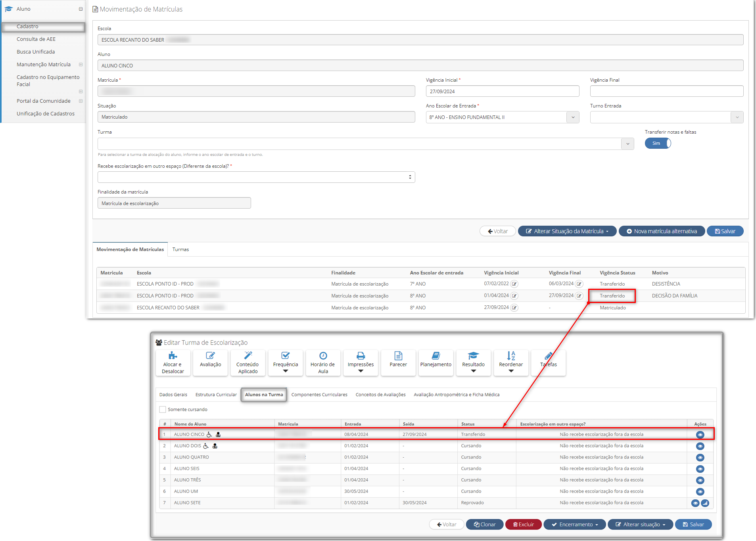756x541 pixels.
Task: Open Unificação de Cadastros in sidebar
Action: [46, 113]
